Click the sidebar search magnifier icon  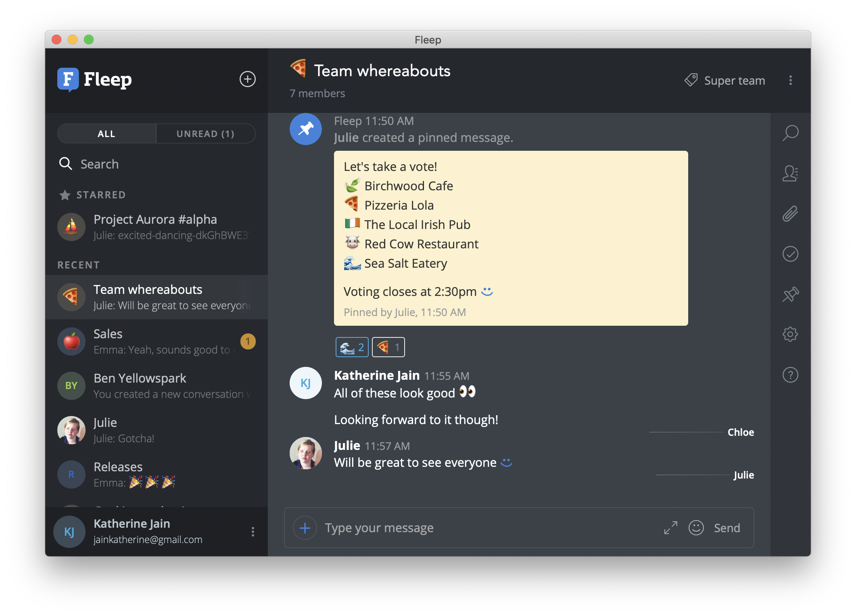click(x=65, y=164)
